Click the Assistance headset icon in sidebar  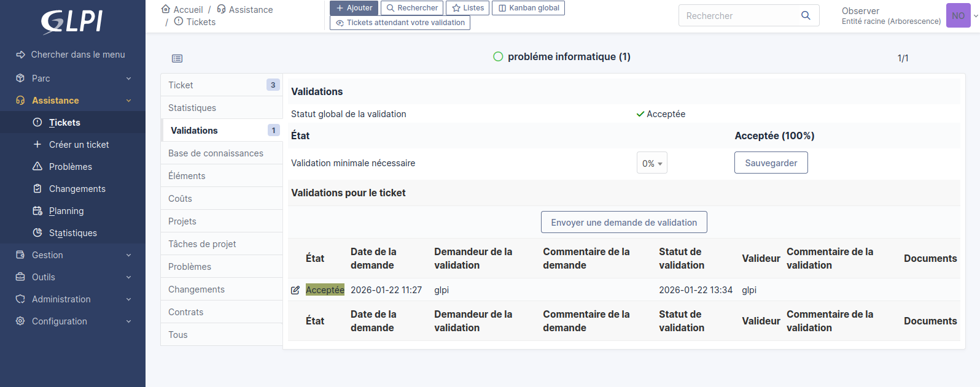click(20, 101)
